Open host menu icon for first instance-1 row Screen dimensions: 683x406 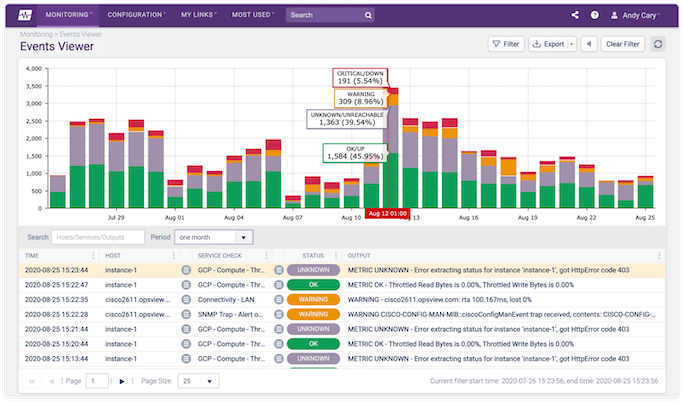pos(186,270)
